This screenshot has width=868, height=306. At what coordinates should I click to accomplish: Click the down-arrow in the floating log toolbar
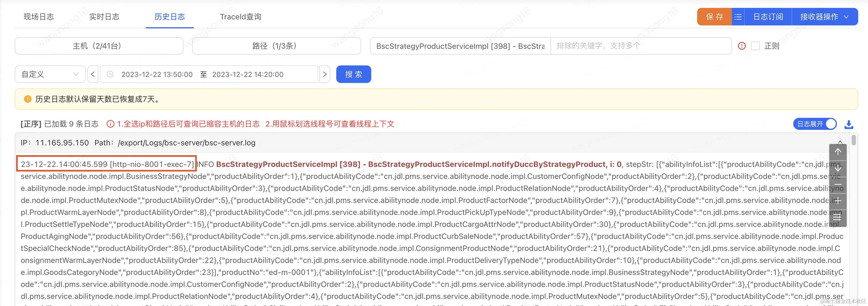click(x=838, y=168)
